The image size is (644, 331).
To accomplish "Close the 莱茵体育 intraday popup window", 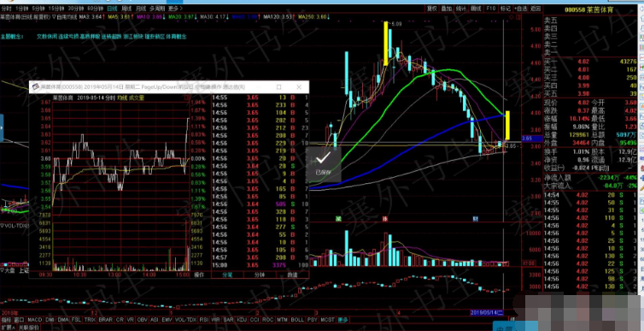I will (299, 87).
